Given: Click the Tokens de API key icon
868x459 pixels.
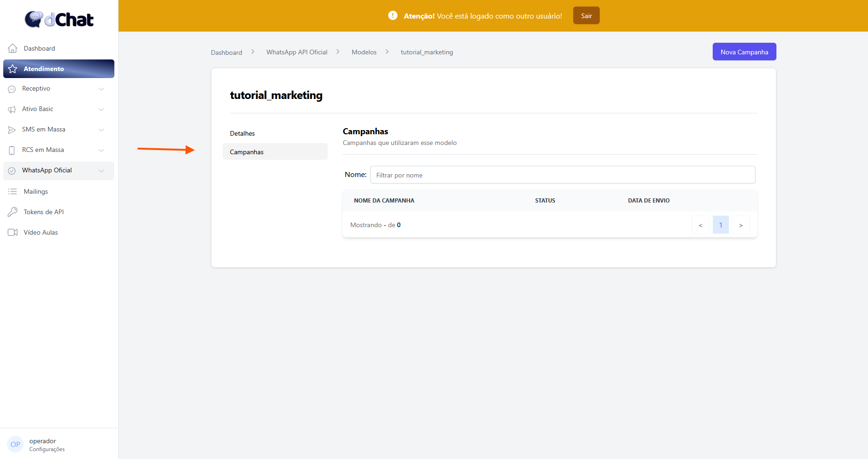Looking at the screenshot, I should coord(13,212).
